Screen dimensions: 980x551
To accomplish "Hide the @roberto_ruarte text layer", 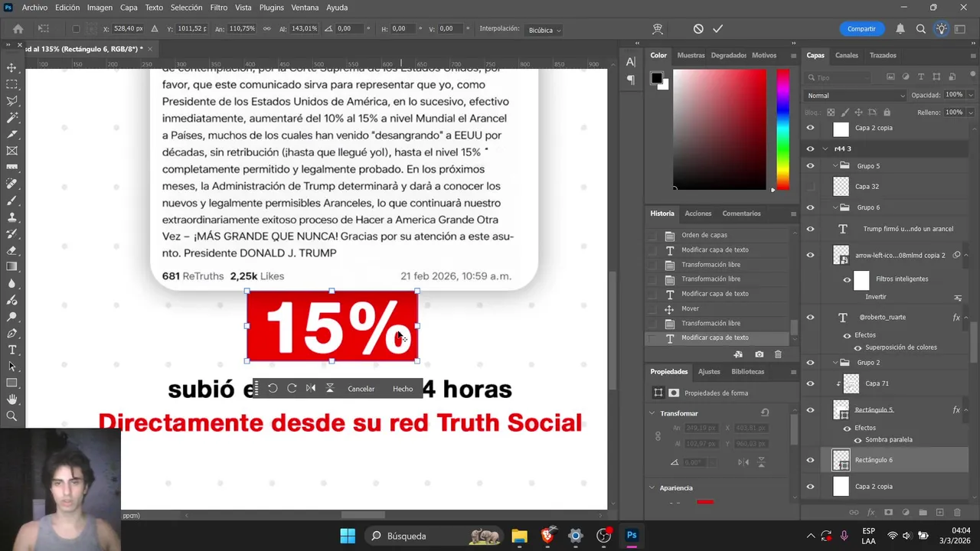I will tap(811, 317).
